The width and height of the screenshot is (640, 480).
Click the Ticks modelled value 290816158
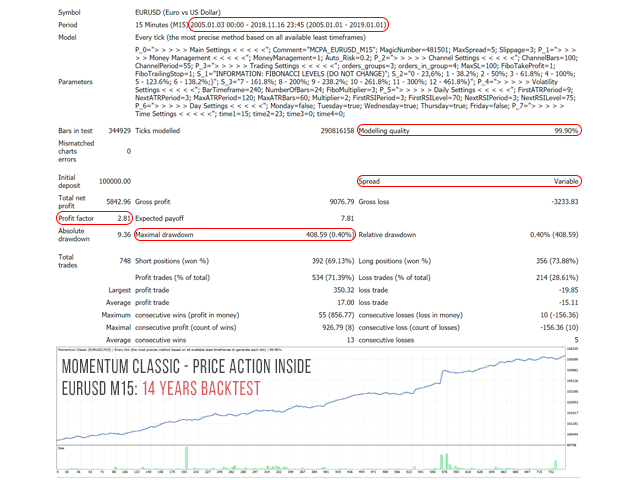point(337,131)
